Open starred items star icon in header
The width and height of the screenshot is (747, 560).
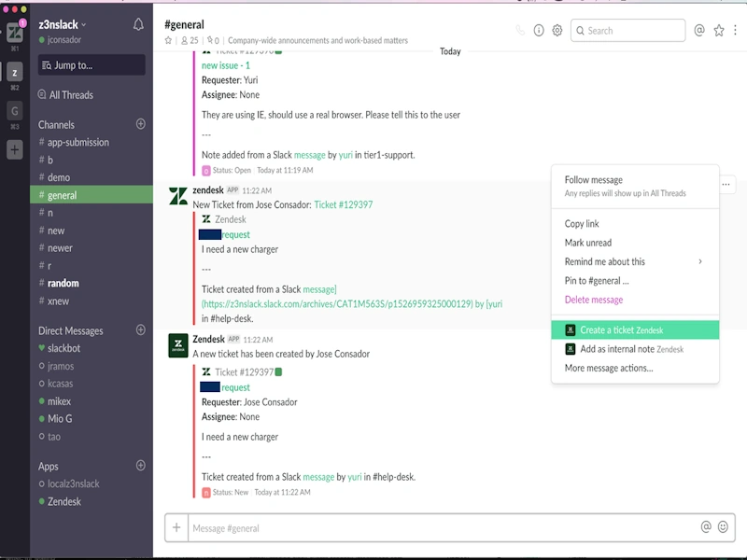pyautogui.click(x=718, y=31)
